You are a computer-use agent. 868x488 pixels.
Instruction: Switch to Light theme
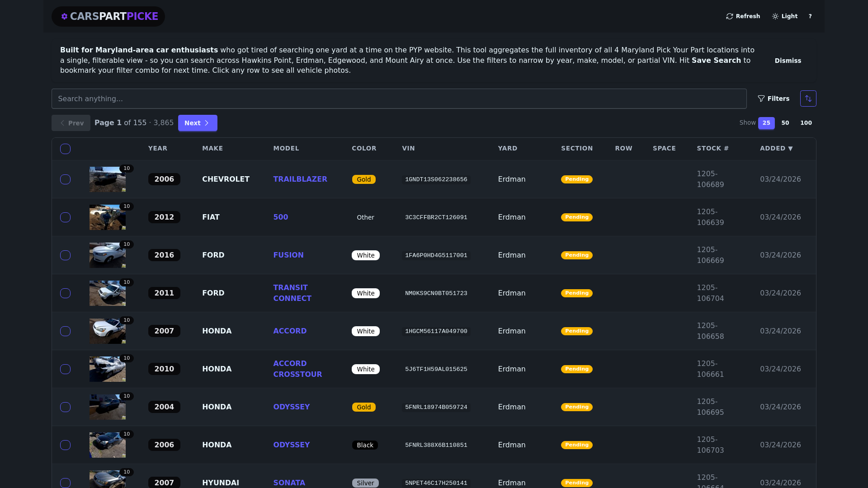(x=784, y=16)
